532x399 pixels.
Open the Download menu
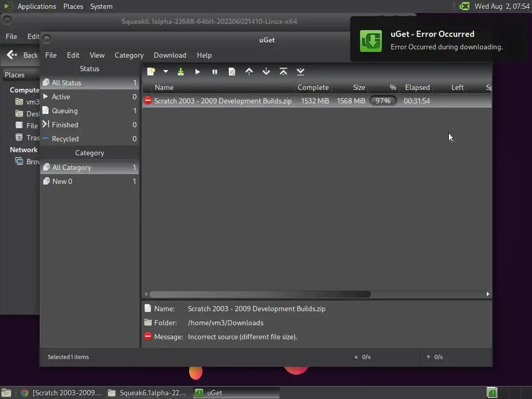point(170,55)
